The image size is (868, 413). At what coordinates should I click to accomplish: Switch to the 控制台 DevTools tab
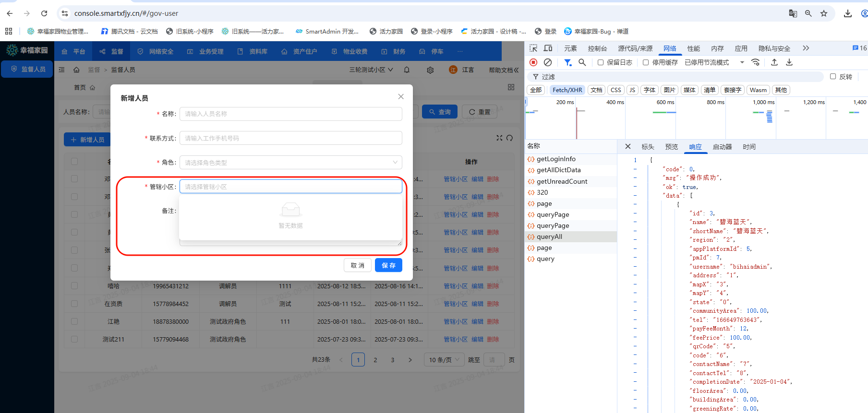597,48
